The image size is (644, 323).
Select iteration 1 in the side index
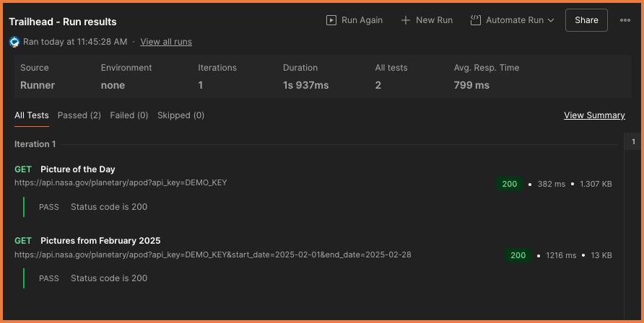pos(633,141)
